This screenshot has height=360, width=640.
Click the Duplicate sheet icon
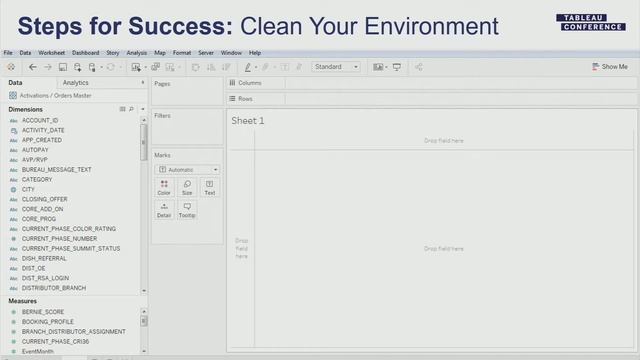click(x=156, y=67)
